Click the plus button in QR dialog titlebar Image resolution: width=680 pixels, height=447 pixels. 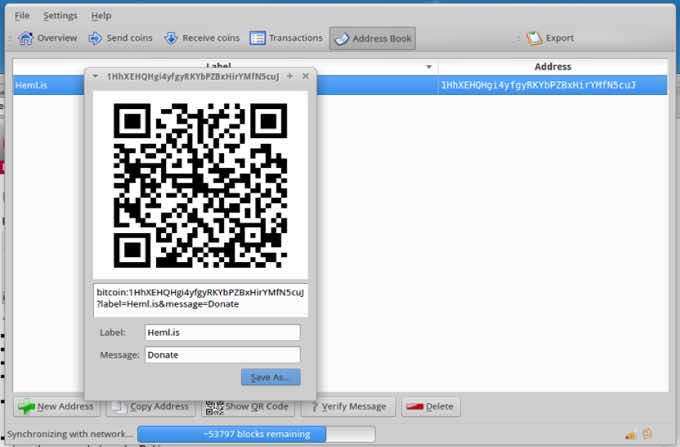[290, 76]
